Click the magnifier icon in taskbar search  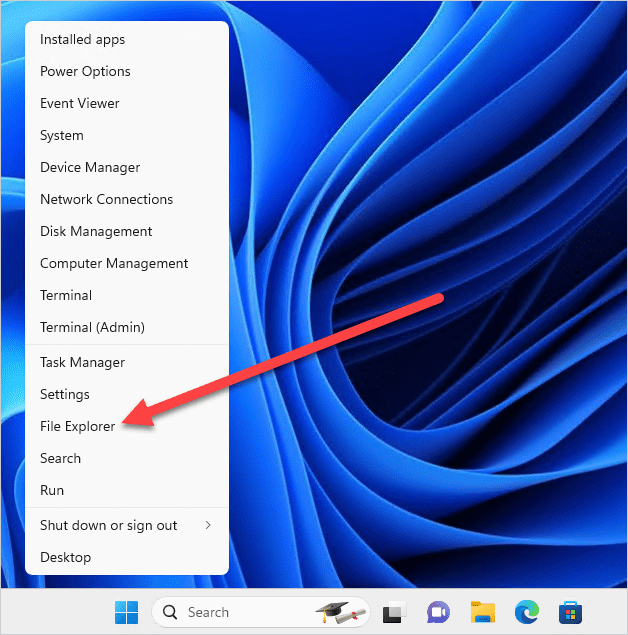[170, 612]
